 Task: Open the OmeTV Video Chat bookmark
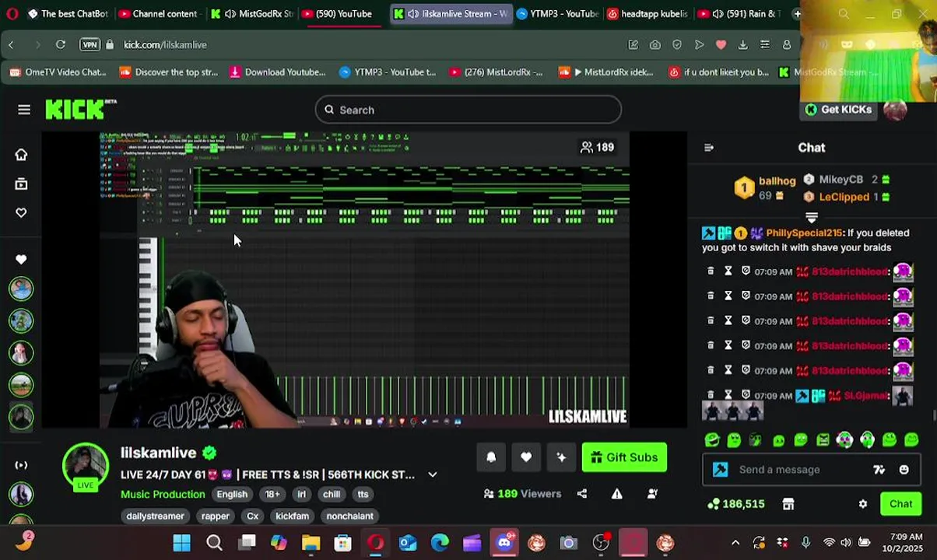(57, 72)
